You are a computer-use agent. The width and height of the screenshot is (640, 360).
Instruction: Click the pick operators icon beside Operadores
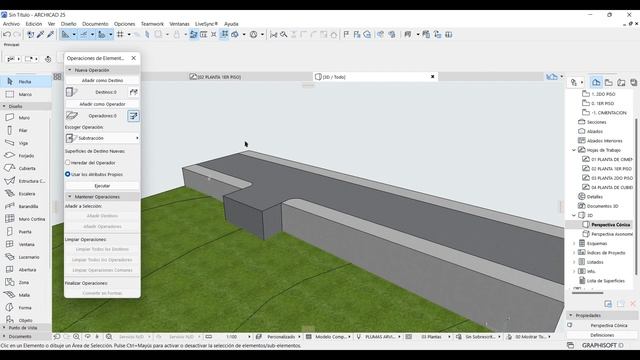133,116
